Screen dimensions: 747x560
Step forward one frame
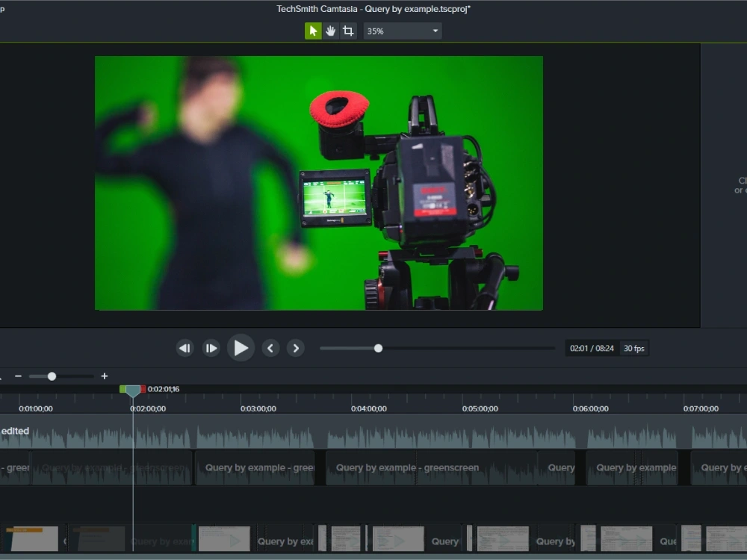(x=211, y=348)
